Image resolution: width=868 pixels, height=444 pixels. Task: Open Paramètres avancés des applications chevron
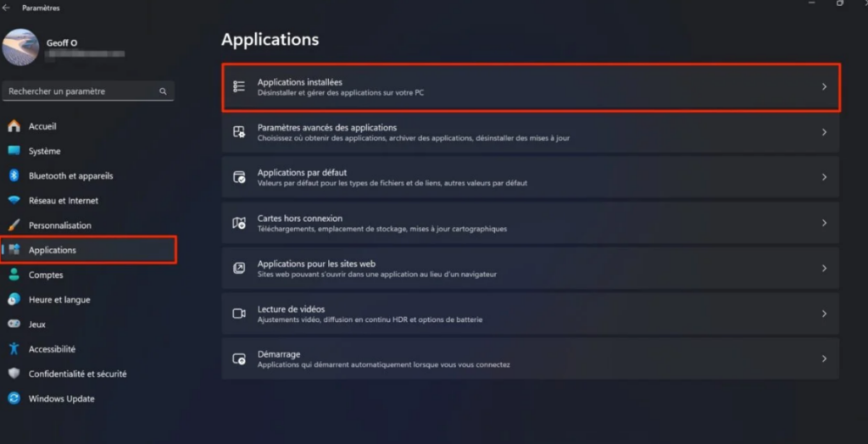pyautogui.click(x=824, y=132)
